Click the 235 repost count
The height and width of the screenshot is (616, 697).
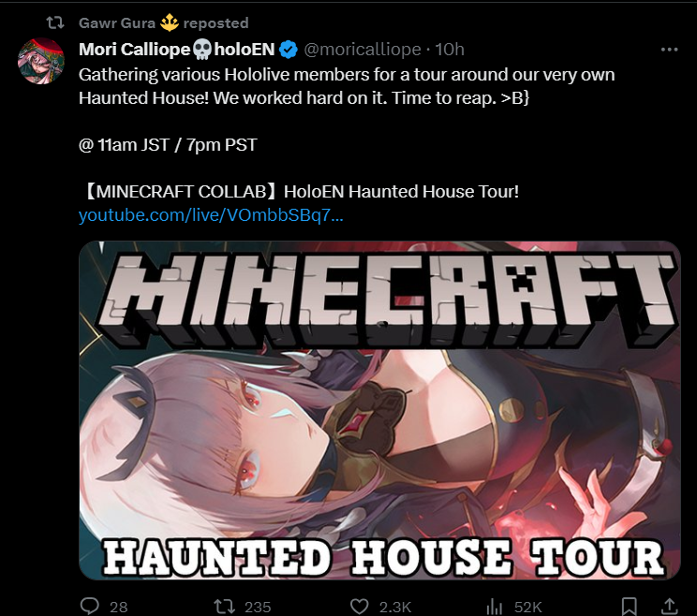click(x=258, y=607)
